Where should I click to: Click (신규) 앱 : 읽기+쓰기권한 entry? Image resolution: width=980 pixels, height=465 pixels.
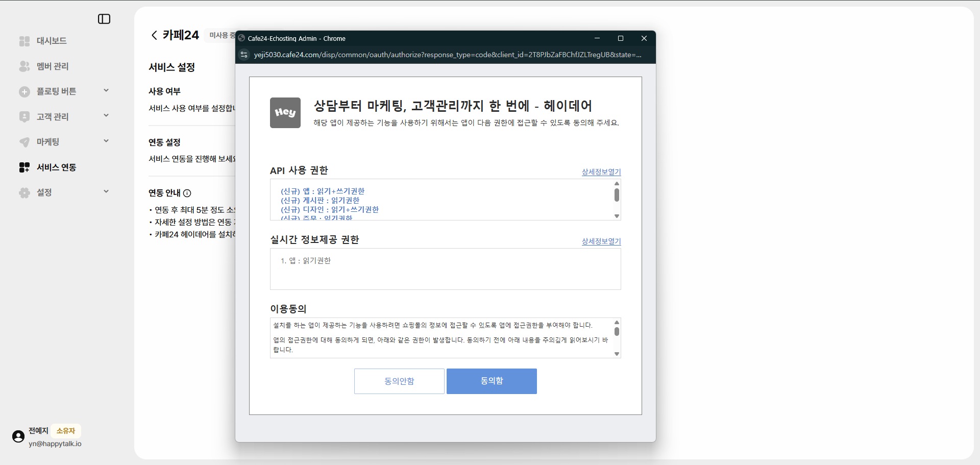coord(323,191)
